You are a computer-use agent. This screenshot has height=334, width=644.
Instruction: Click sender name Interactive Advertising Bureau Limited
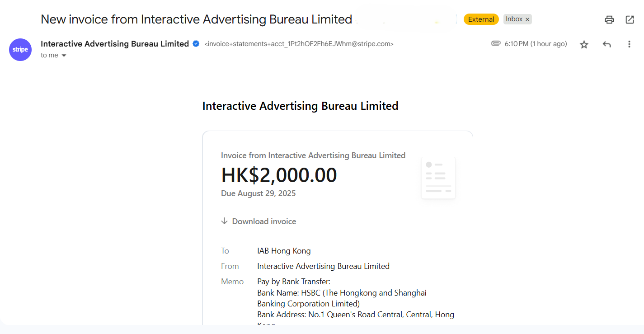[x=115, y=44]
